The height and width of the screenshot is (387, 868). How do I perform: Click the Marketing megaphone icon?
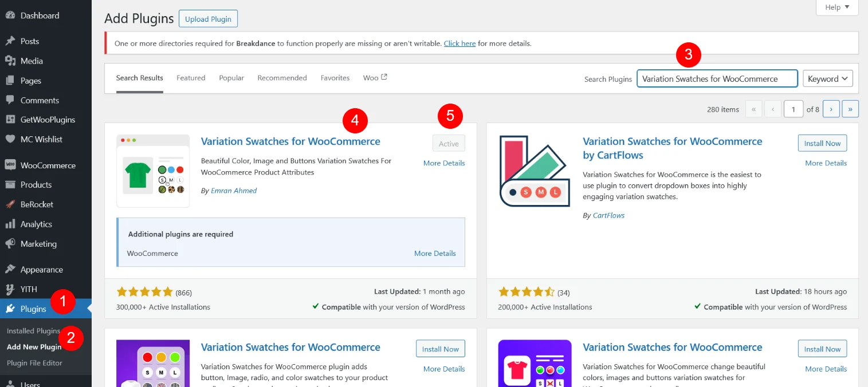(10, 243)
